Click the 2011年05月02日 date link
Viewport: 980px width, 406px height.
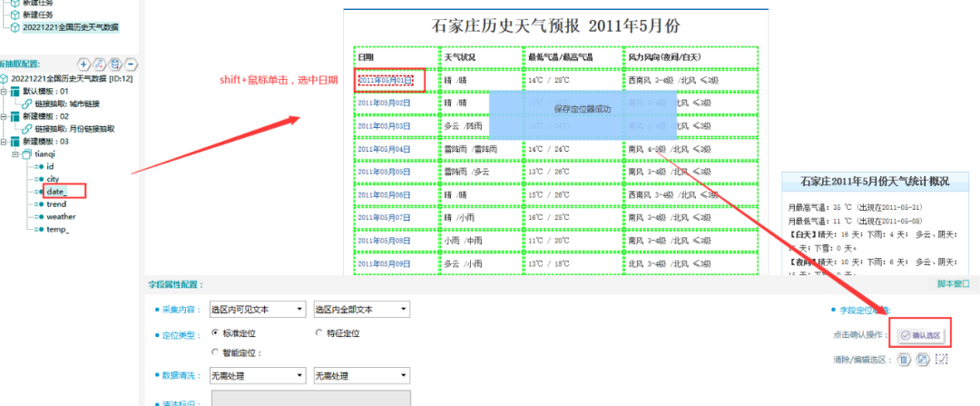click(384, 103)
